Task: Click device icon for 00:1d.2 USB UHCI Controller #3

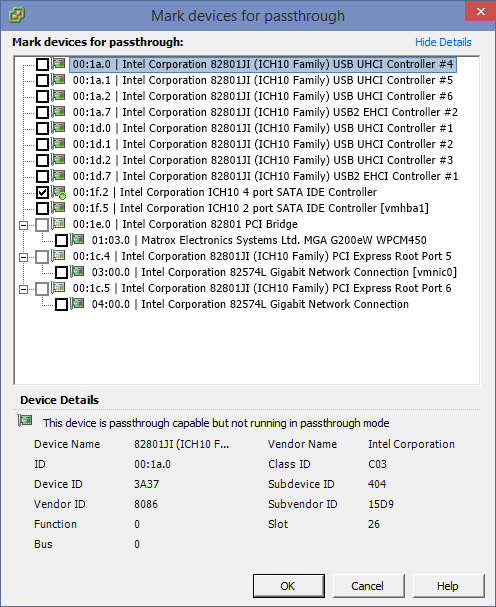Action: coord(58,159)
